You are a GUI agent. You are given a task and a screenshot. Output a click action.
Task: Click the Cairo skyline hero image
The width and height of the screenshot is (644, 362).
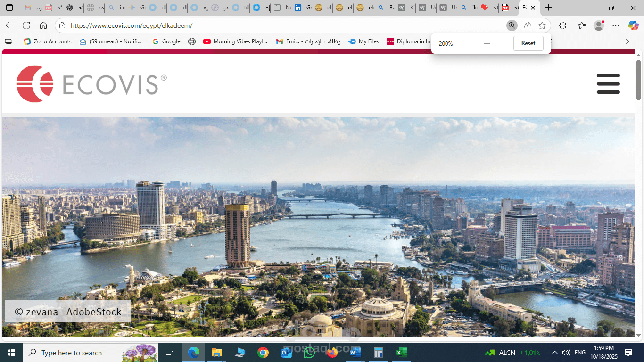318,227
